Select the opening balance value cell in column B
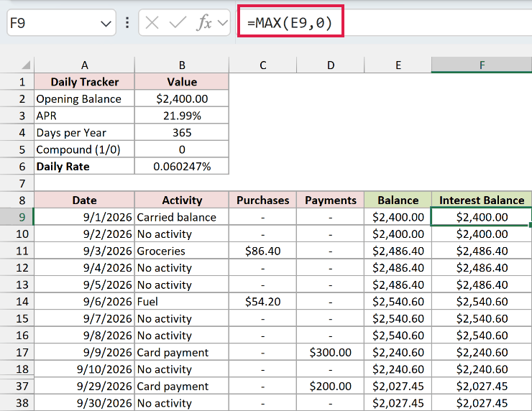 (182, 98)
